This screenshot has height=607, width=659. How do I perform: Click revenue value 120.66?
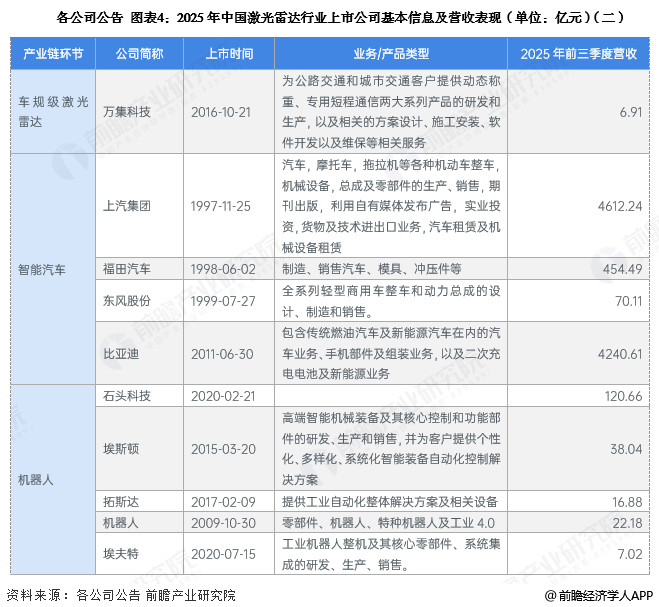click(623, 396)
